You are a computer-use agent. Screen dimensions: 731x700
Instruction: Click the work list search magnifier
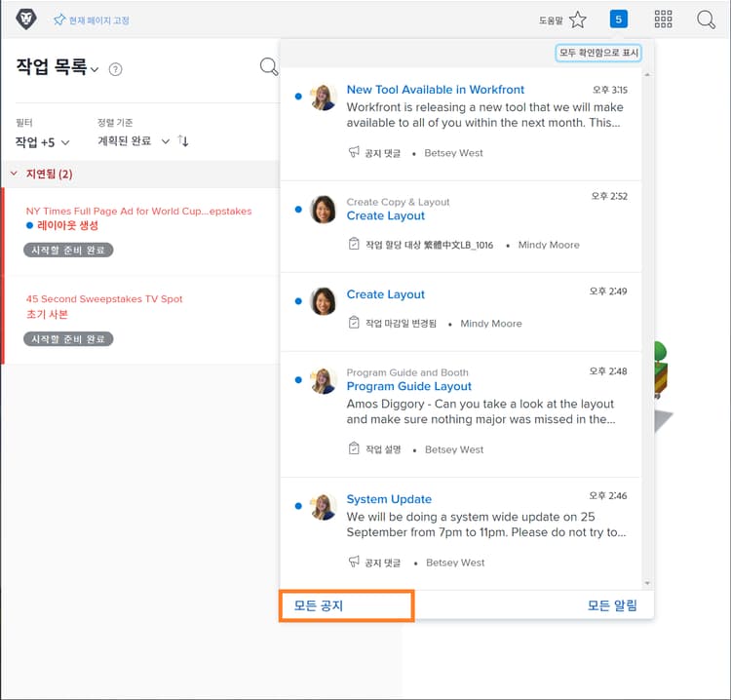point(269,66)
